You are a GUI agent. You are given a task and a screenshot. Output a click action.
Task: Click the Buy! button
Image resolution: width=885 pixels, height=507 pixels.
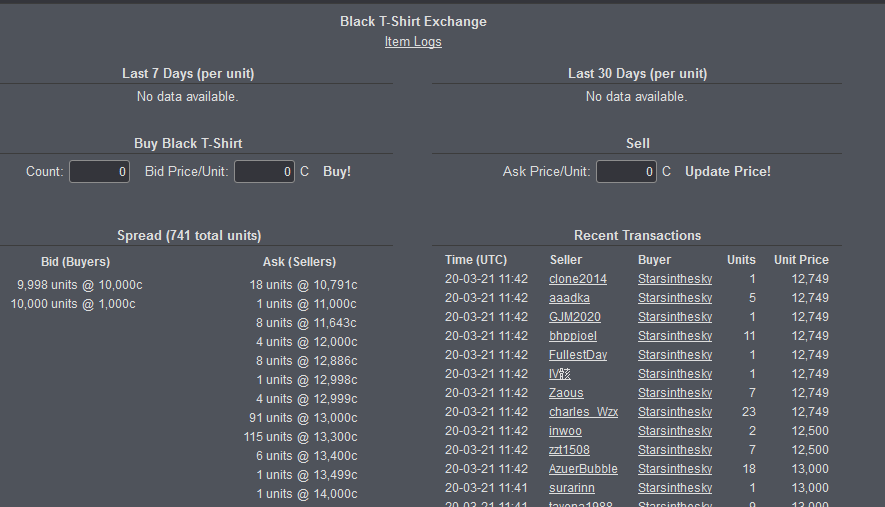point(337,172)
